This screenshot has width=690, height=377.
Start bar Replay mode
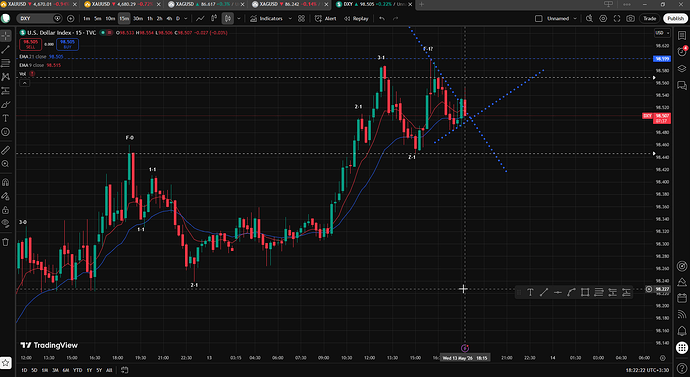click(356, 18)
